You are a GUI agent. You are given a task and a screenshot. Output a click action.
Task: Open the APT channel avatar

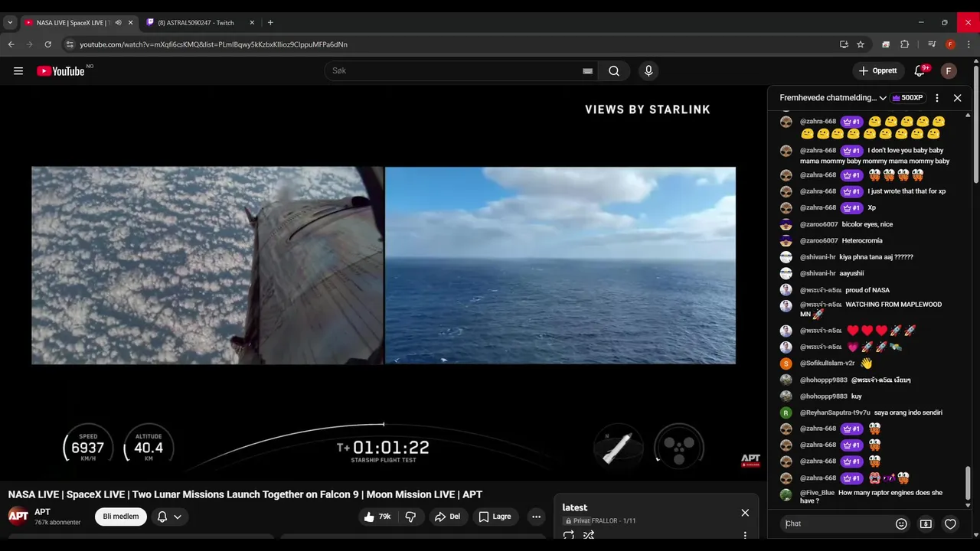18,516
